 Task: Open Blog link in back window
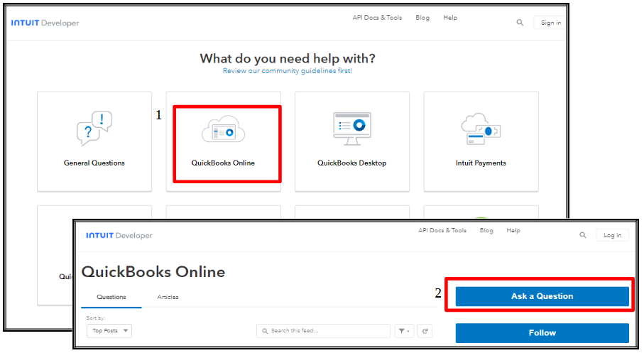[422, 18]
